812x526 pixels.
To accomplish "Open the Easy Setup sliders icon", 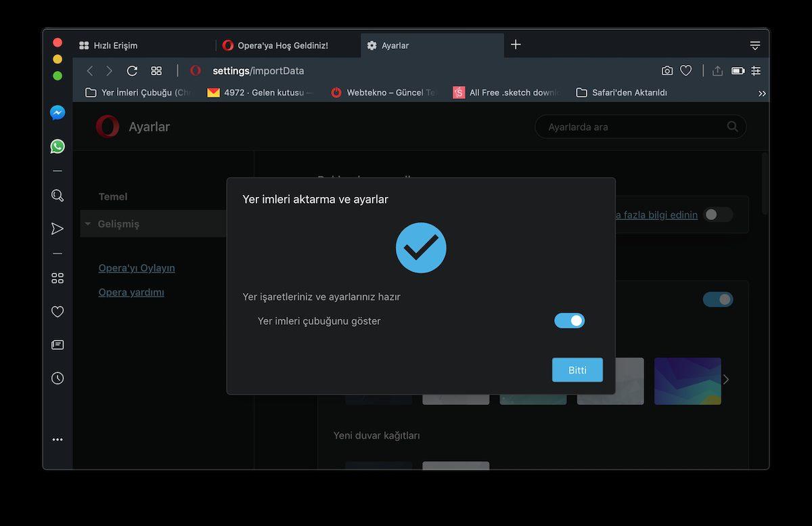I will [756, 71].
